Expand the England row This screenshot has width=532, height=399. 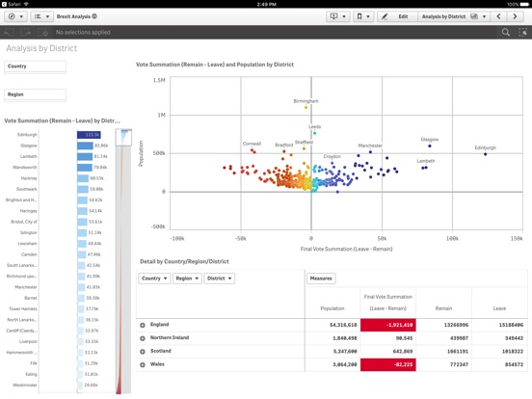pyautogui.click(x=143, y=325)
